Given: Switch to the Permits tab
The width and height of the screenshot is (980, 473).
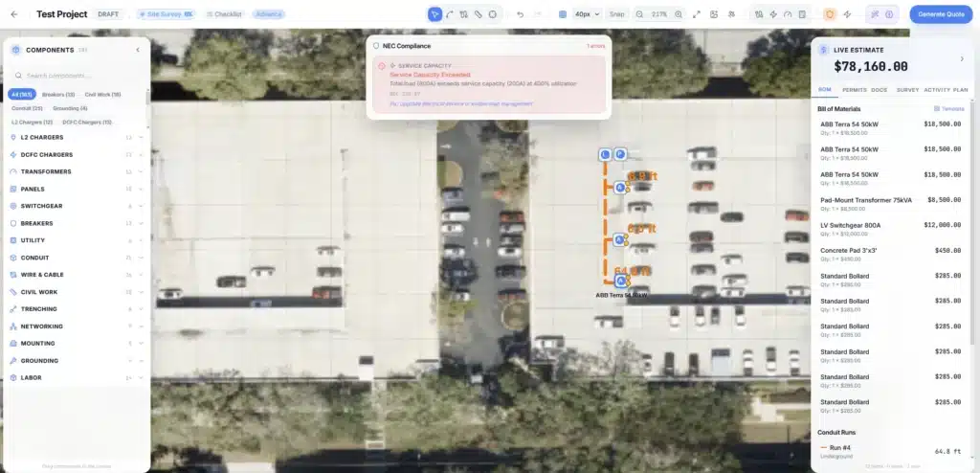Looking at the screenshot, I should [x=854, y=89].
